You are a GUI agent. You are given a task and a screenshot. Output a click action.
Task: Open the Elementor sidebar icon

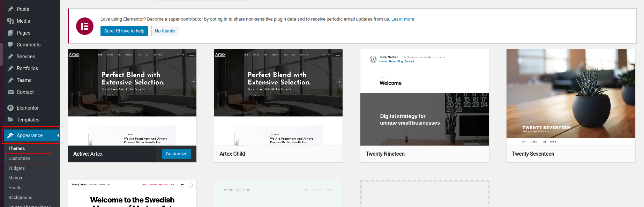(x=10, y=108)
